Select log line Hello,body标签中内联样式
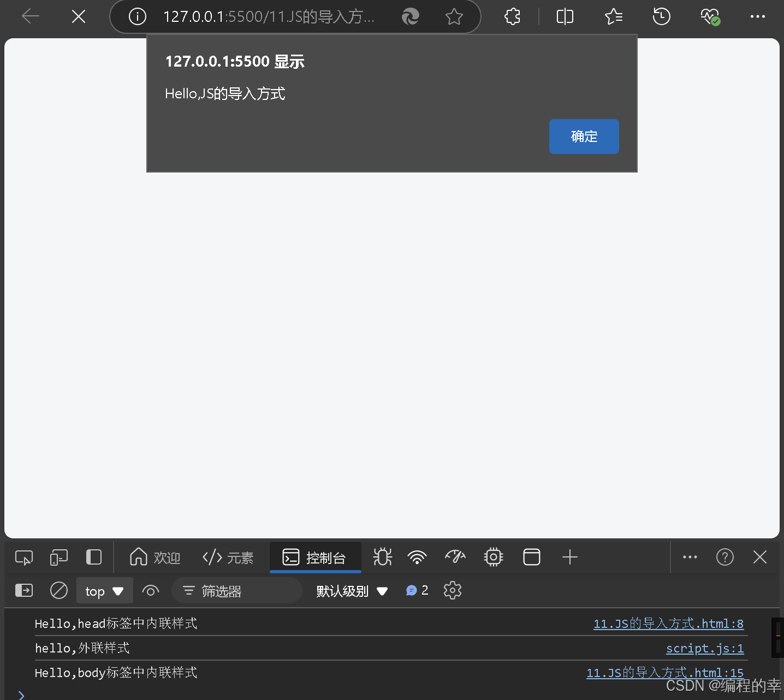This screenshot has height=700, width=784. [x=116, y=673]
